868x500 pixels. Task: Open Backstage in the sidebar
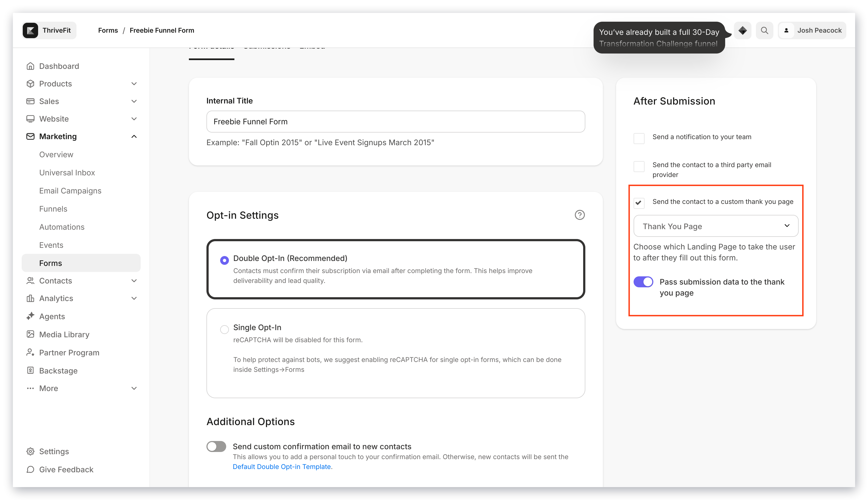(58, 370)
